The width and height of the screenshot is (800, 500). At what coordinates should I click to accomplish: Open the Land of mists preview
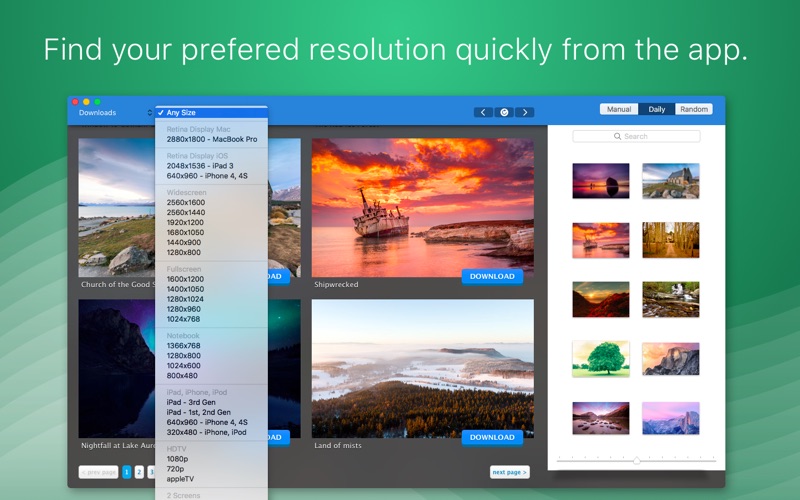tap(422, 368)
